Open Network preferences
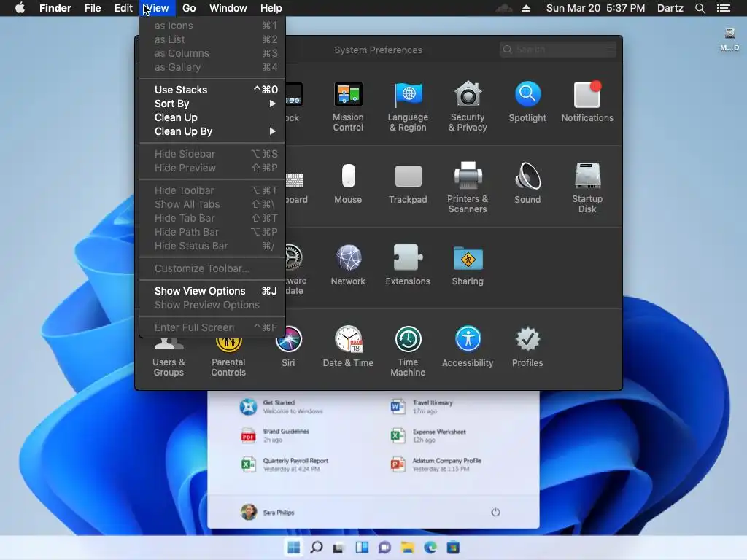This screenshot has width=747, height=560. point(348,265)
